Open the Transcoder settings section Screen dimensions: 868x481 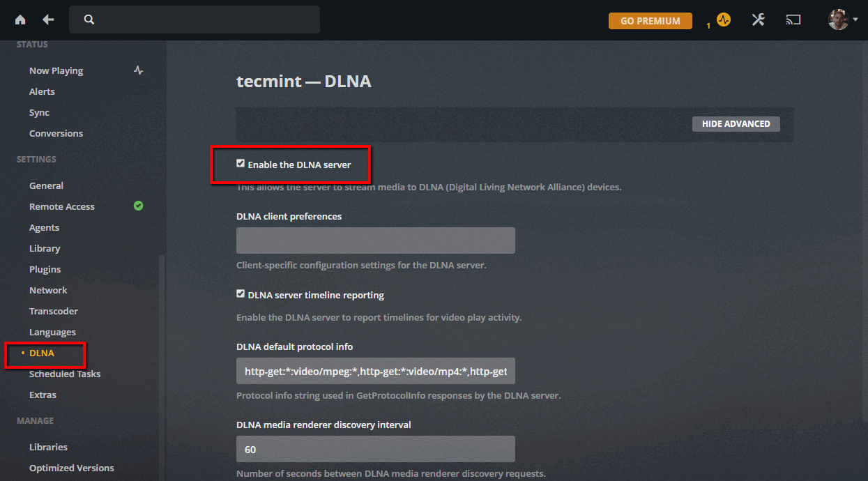point(54,311)
